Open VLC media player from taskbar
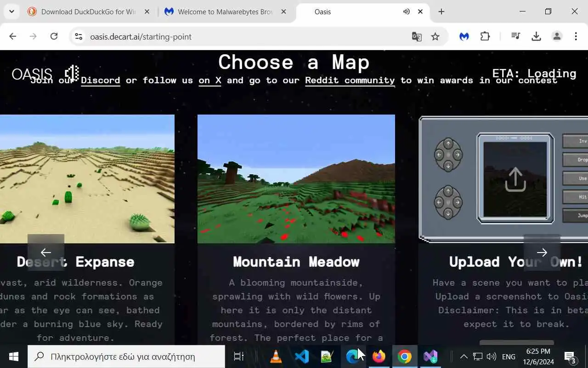The height and width of the screenshot is (368, 588). coord(276,356)
